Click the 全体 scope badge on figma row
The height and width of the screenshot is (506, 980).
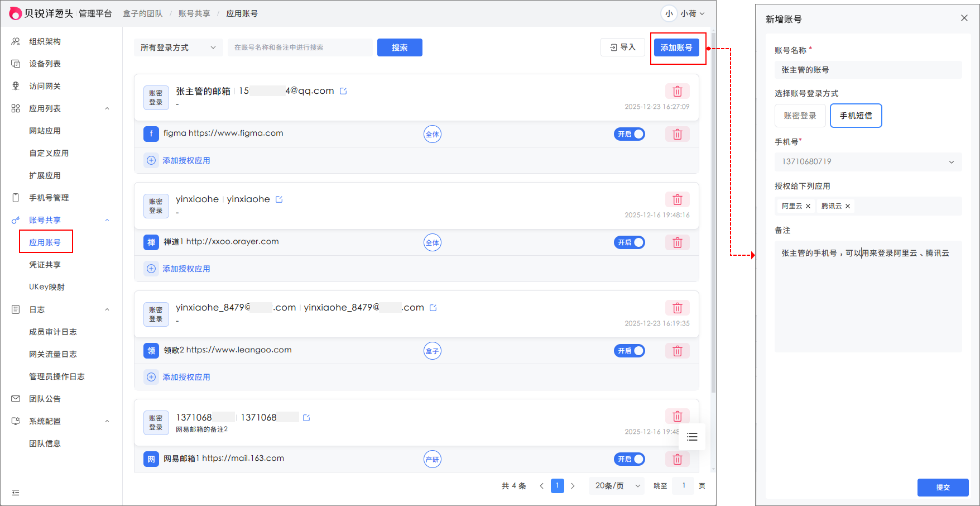(432, 134)
